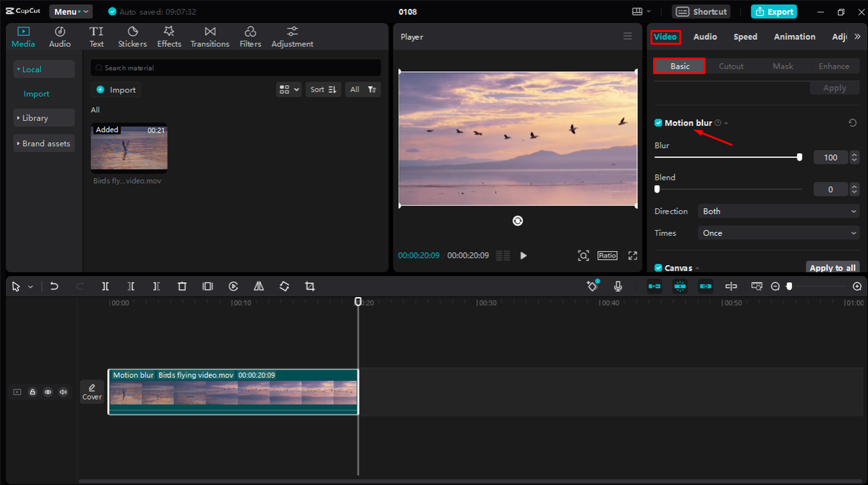Click the auto snapping keyframe icon
The image size is (868, 485).
coord(593,286)
